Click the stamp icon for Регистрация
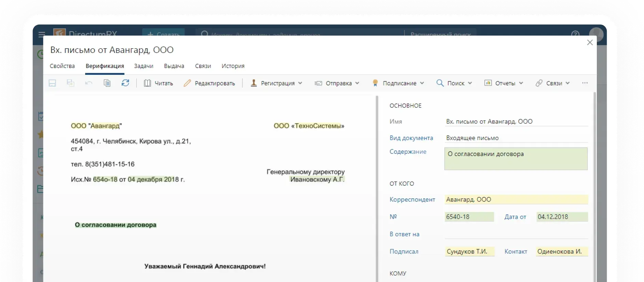644x282 pixels. (x=254, y=83)
